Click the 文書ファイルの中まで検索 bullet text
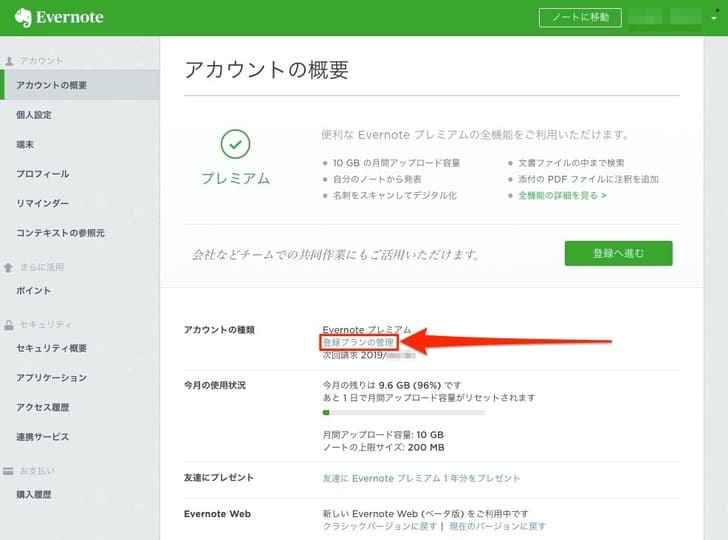The width and height of the screenshot is (728, 540). point(571,163)
